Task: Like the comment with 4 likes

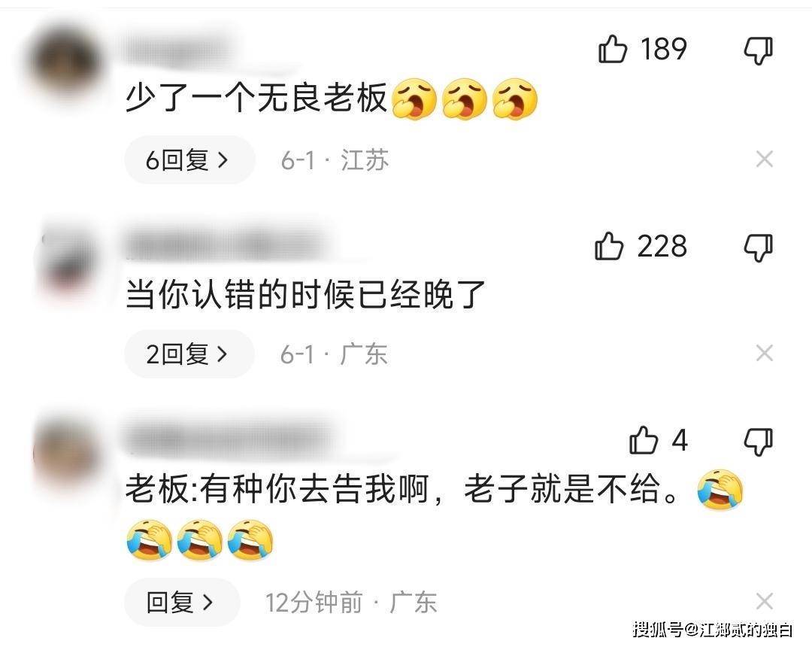Action: click(x=643, y=440)
